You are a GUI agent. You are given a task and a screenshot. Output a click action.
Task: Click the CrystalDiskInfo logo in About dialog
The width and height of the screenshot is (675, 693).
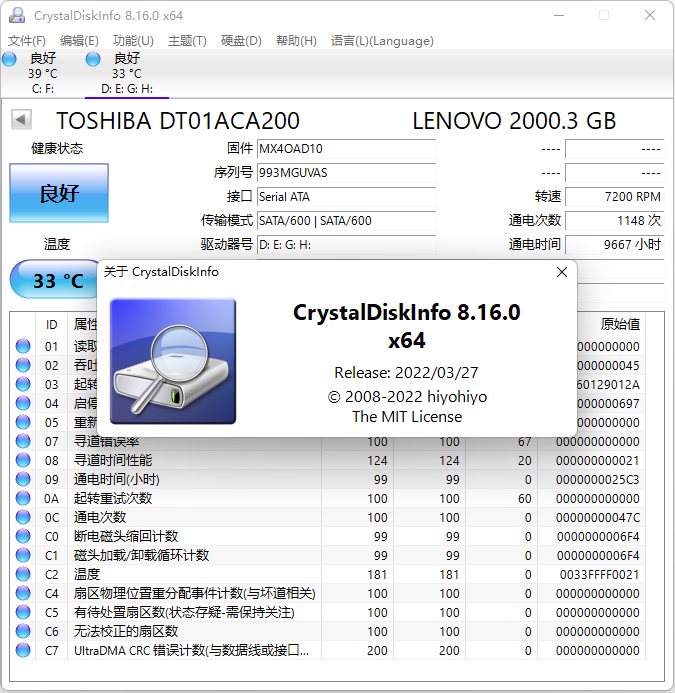(x=173, y=361)
